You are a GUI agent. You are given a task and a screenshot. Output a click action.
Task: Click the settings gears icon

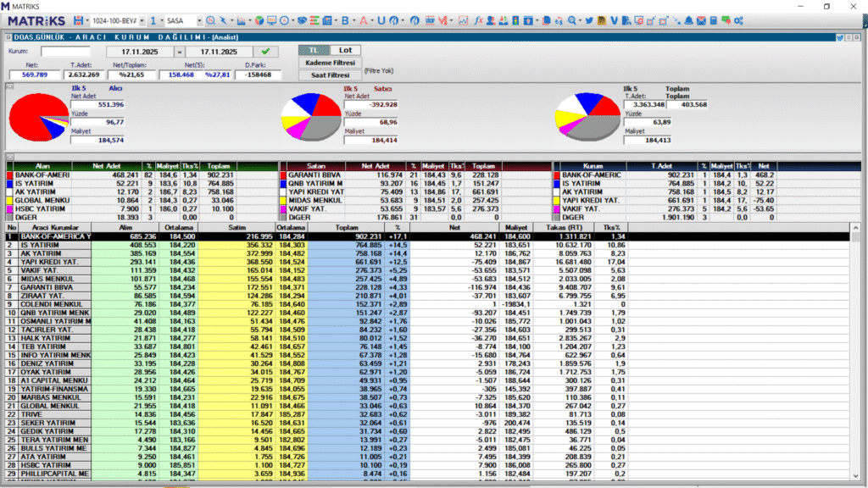(x=739, y=19)
